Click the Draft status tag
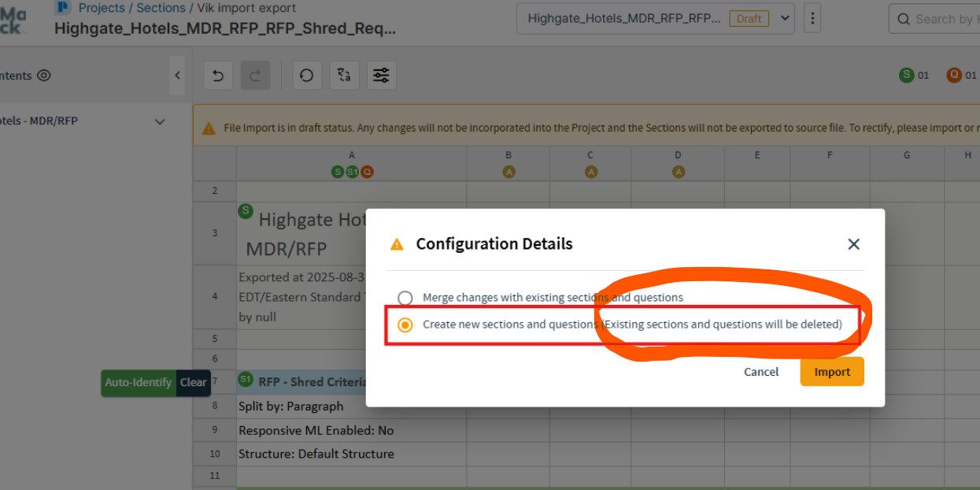The height and width of the screenshot is (490, 980). (x=749, y=18)
